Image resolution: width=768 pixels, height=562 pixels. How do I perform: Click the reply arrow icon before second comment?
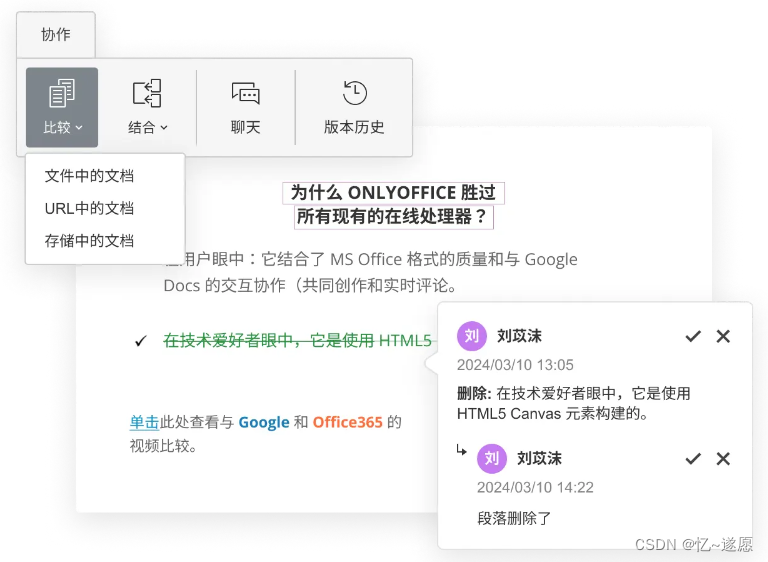(x=461, y=450)
